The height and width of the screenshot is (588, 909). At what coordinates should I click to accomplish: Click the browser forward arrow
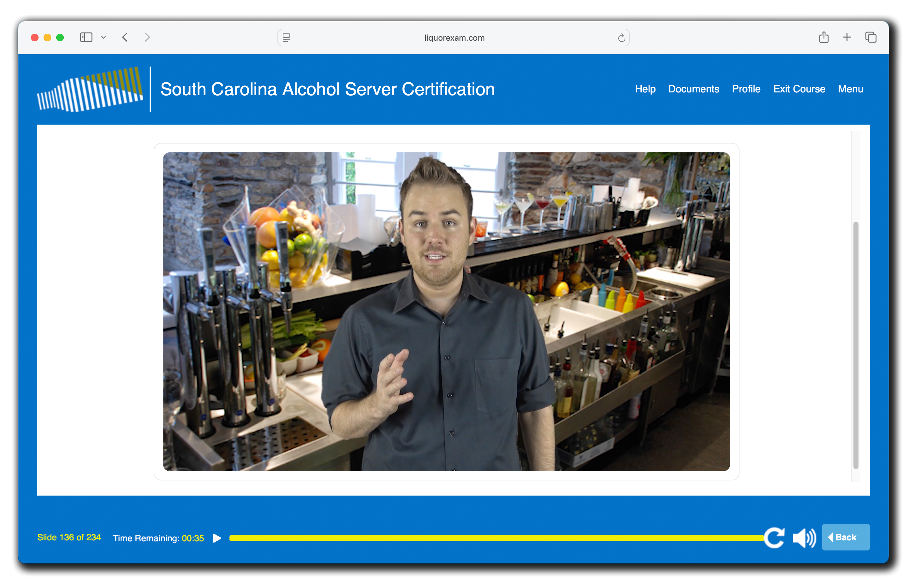(x=147, y=38)
